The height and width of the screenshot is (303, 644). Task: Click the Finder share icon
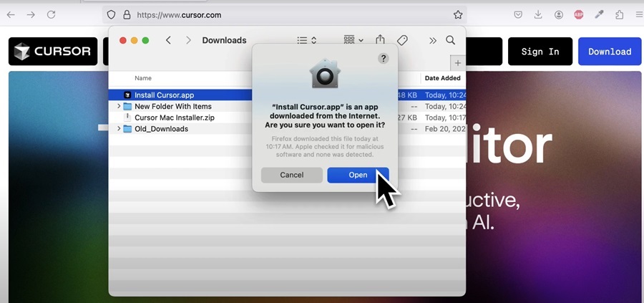[x=381, y=40]
